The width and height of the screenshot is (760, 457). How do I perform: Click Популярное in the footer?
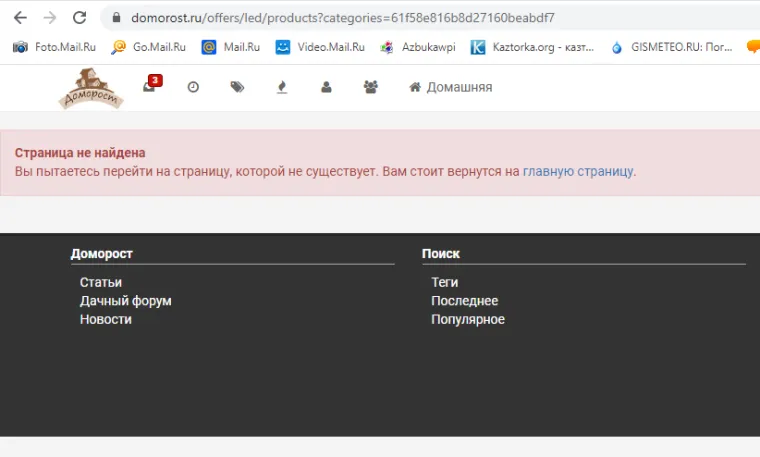pos(468,319)
